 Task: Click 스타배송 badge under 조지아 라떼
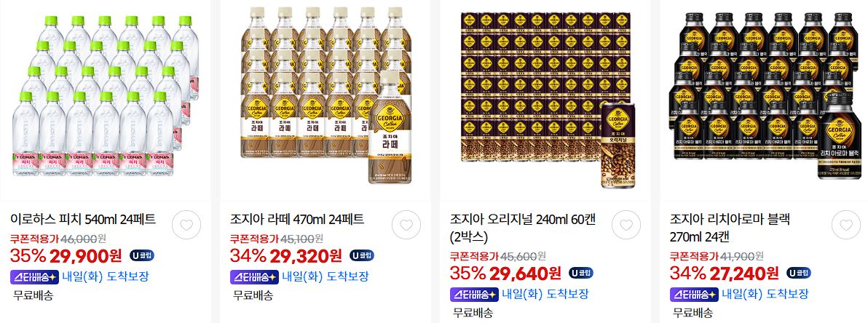tap(254, 276)
